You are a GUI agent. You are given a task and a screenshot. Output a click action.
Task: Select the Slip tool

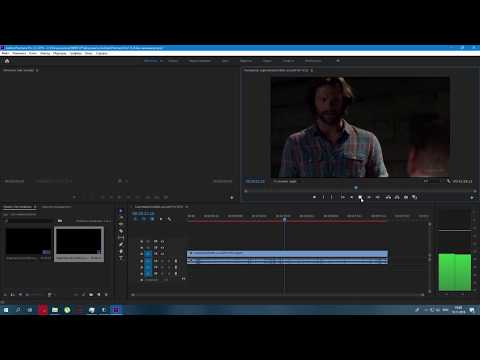click(x=121, y=238)
